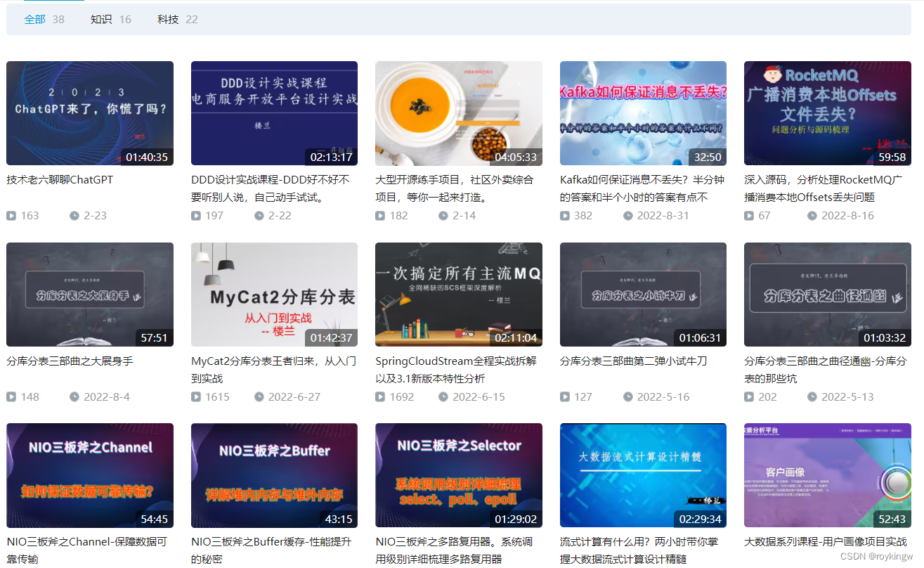Screen dimensions: 924x568
Task: Open the NIO三板斧之Selector thumbnail
Action: (459, 475)
